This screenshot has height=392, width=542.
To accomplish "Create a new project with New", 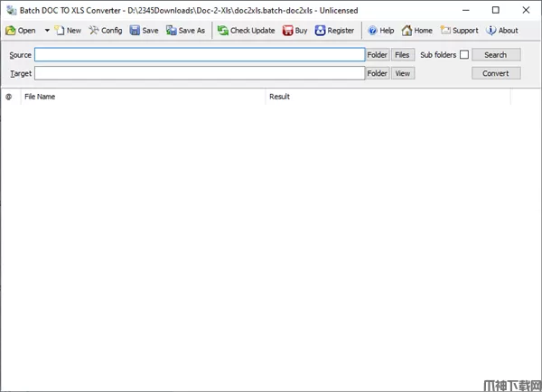I will pyautogui.click(x=68, y=31).
